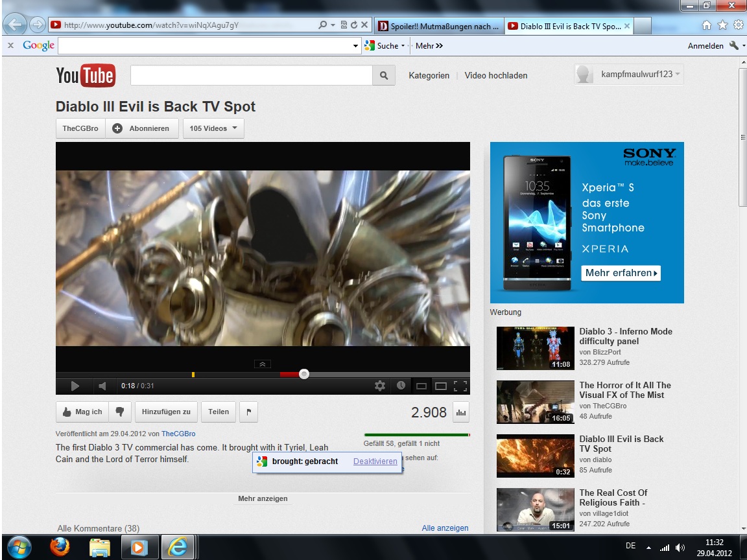Click Alle anzeigen comments link
The width and height of the screenshot is (747, 560).
tap(445, 528)
